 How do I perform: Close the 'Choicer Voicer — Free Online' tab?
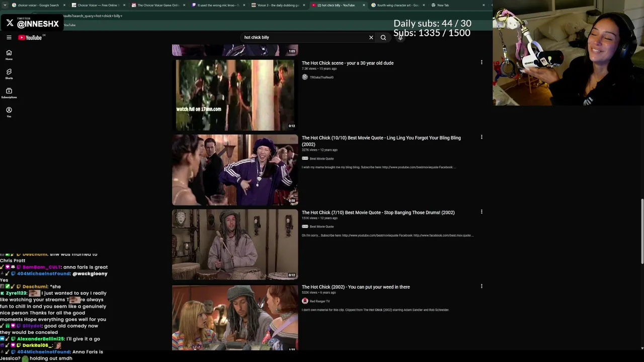124,5
